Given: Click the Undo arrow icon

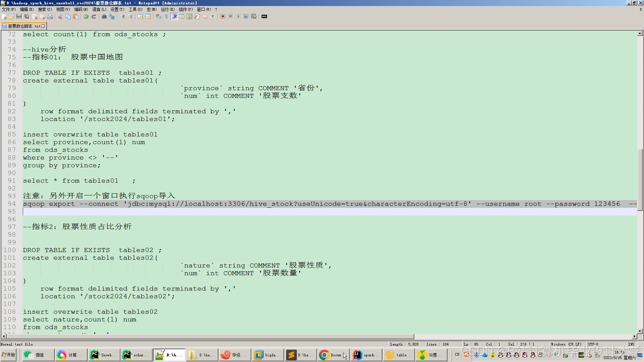Looking at the screenshot, I should [x=86, y=16].
